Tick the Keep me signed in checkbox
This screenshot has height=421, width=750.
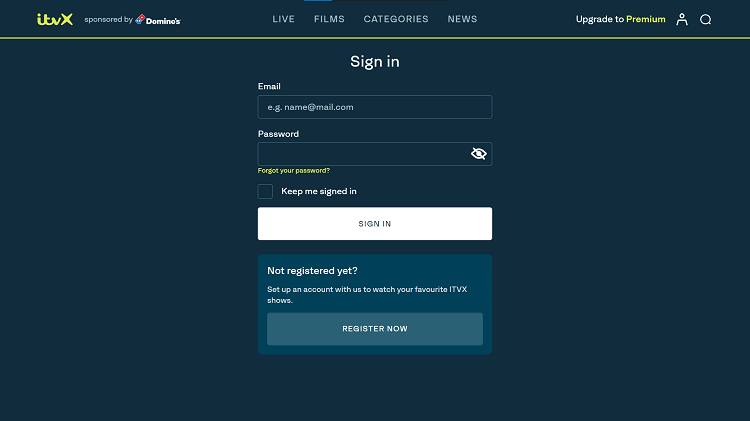(265, 191)
